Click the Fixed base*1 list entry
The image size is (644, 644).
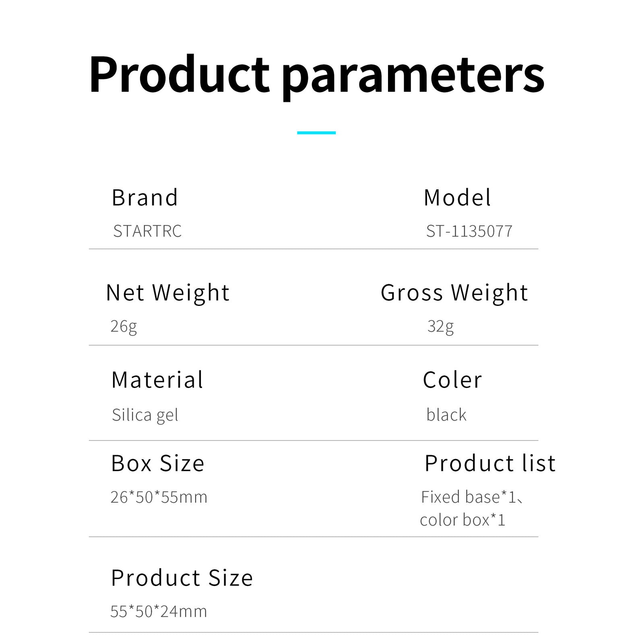(x=469, y=497)
